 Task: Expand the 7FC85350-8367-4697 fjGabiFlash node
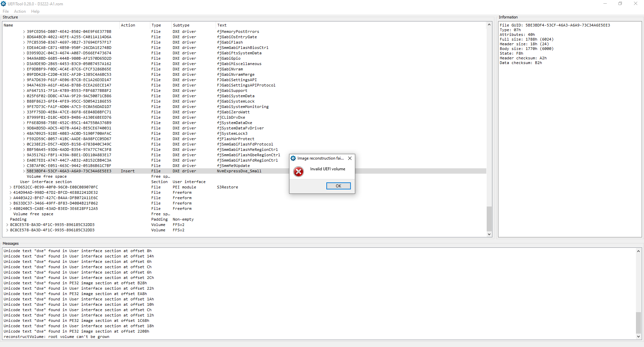pos(24,42)
